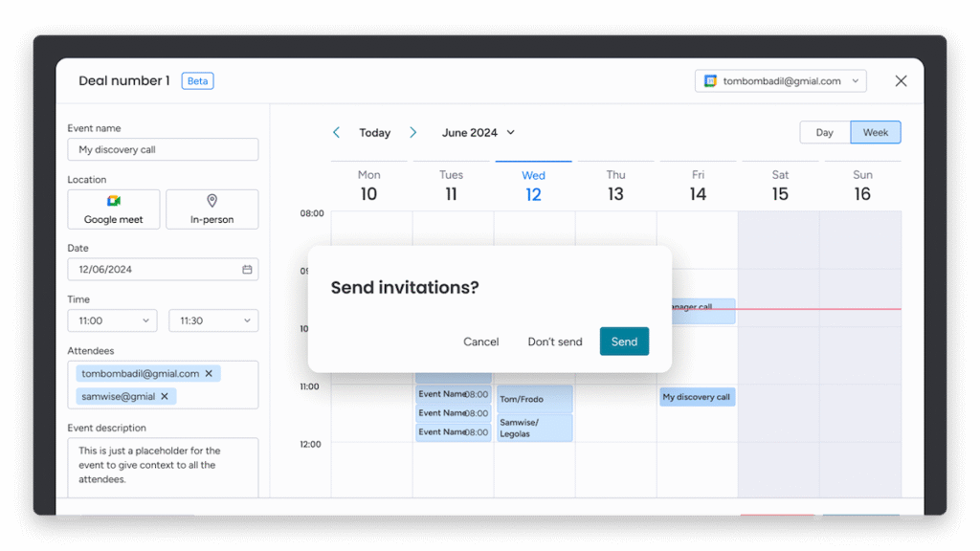980x551 pixels.
Task: Open the first Event Name entry on Tuesday
Action: [x=453, y=394]
